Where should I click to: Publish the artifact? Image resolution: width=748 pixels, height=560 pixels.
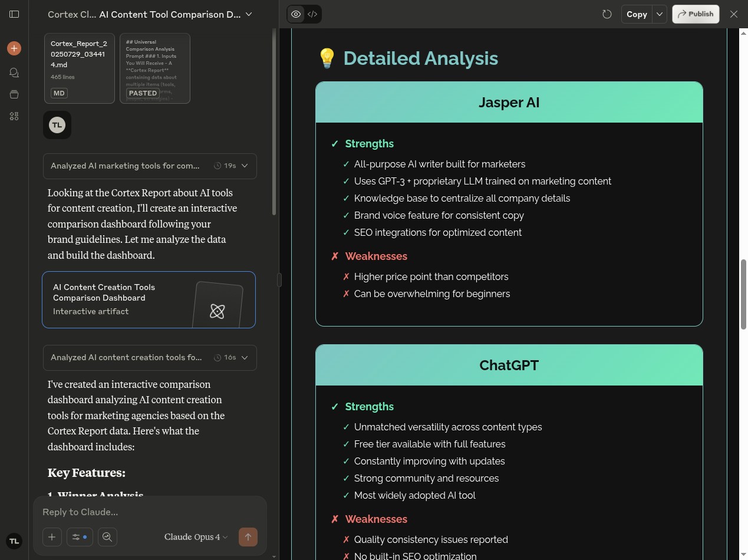click(x=696, y=14)
